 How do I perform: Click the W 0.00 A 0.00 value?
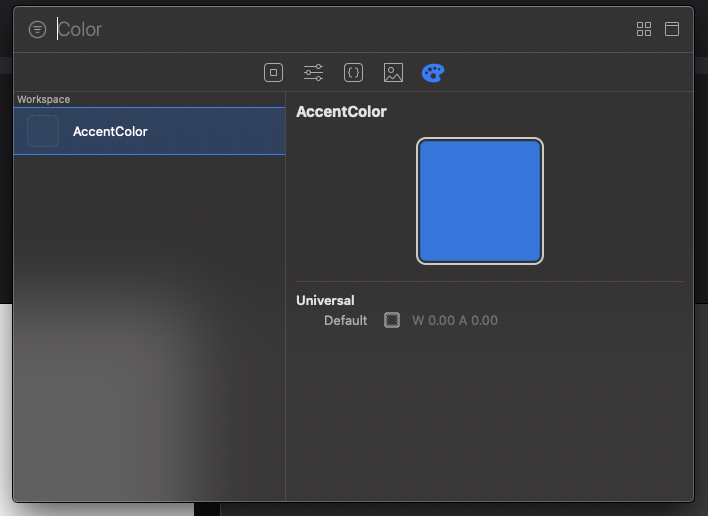click(x=455, y=321)
